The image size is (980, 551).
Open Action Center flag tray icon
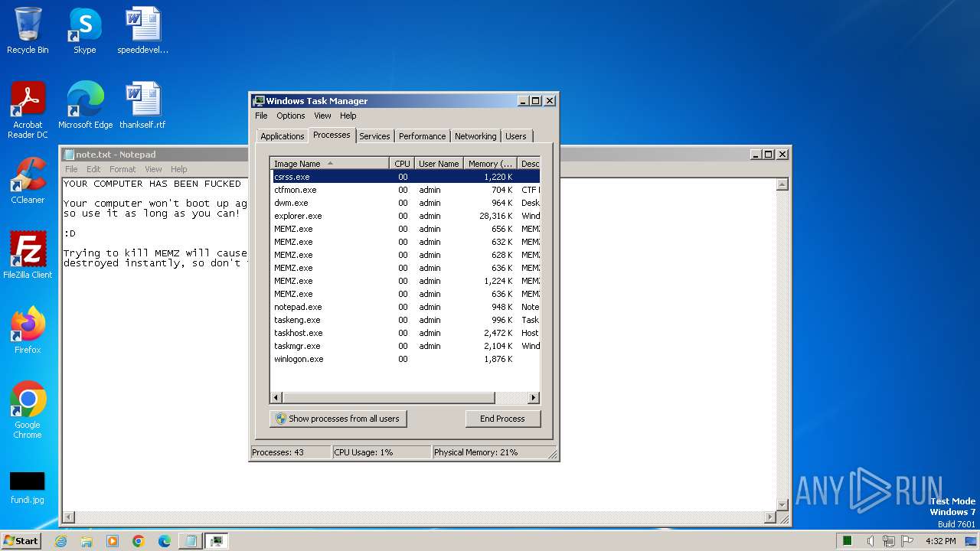[x=907, y=541]
